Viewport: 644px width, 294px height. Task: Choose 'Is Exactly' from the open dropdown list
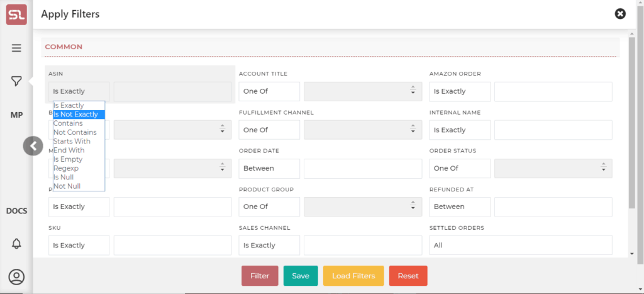79,106
